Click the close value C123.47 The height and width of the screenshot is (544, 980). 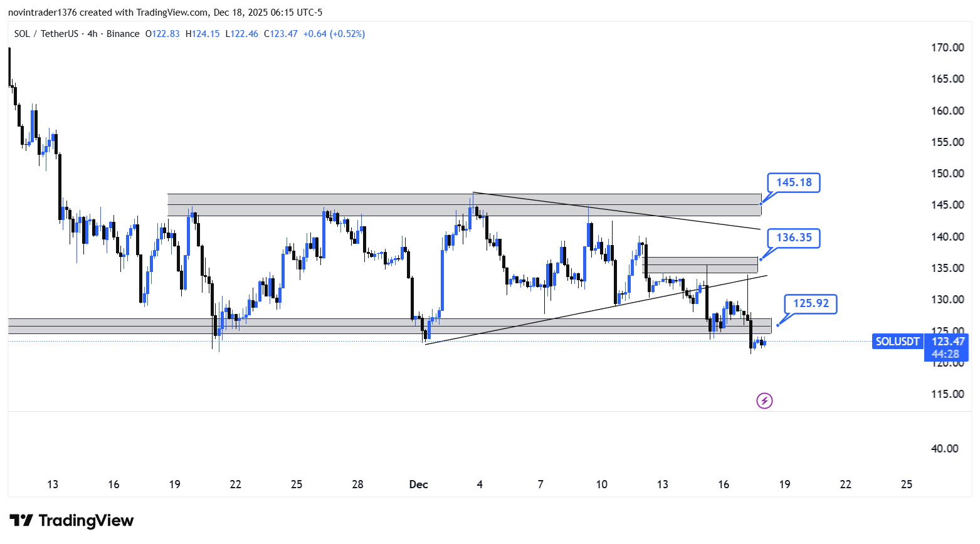(280, 34)
